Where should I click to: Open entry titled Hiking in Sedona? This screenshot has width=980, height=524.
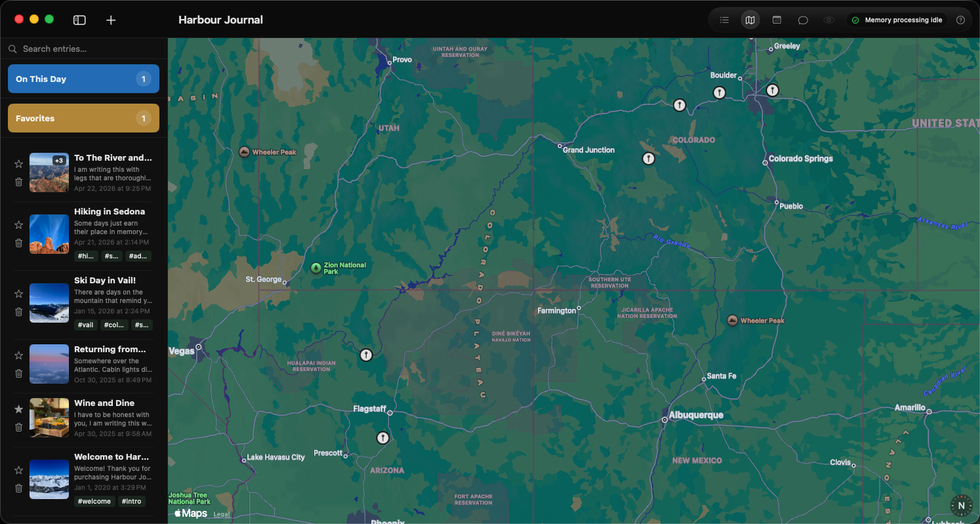point(110,211)
